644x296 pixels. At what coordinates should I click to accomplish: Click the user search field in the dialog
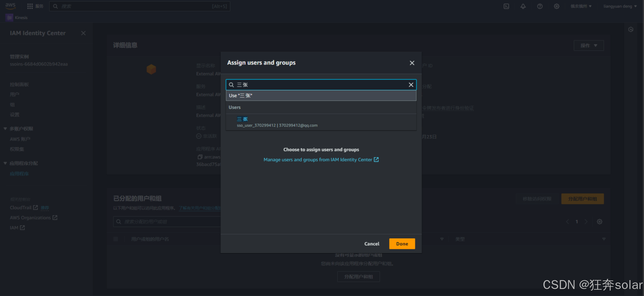(321, 85)
